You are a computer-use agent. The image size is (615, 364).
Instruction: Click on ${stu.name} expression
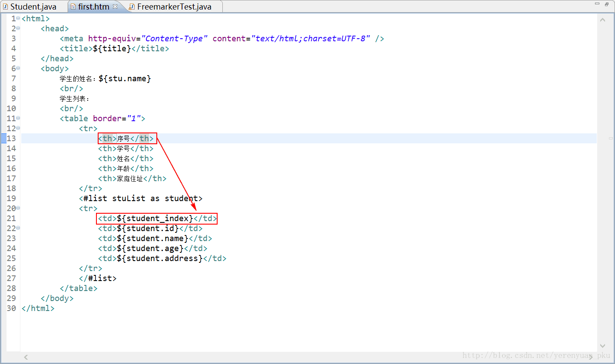(125, 78)
